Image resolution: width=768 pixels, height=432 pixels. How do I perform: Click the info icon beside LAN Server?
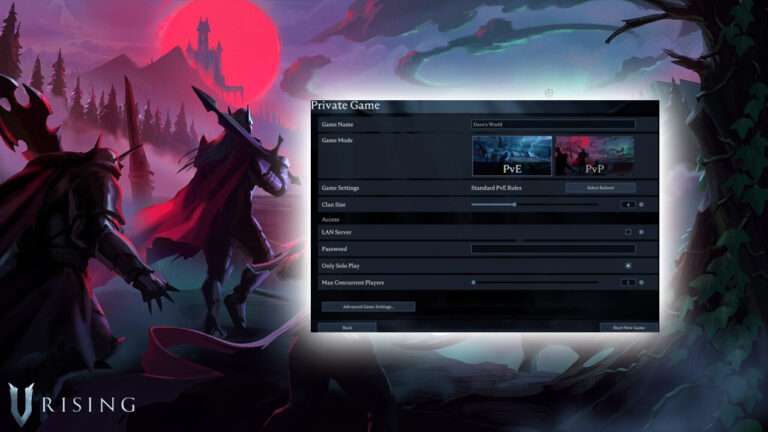[x=641, y=232]
